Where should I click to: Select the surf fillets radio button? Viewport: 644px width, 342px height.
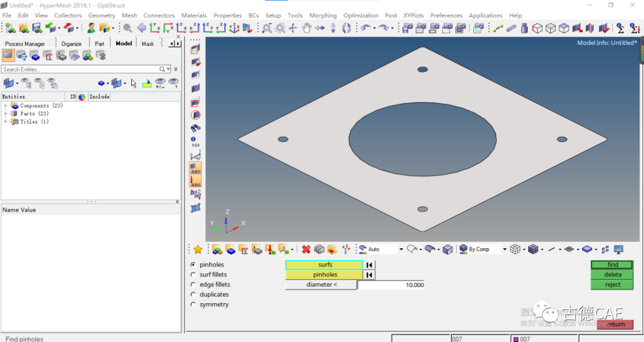pyautogui.click(x=193, y=275)
